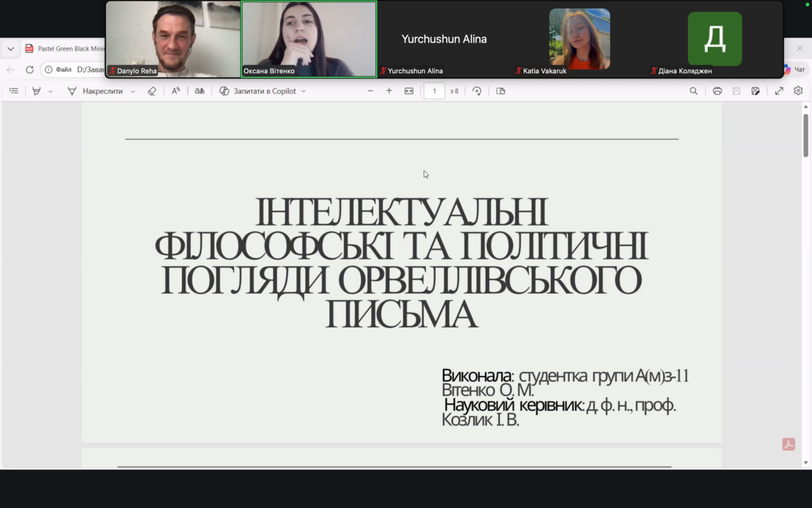Rotate the PDF page

pyautogui.click(x=477, y=91)
